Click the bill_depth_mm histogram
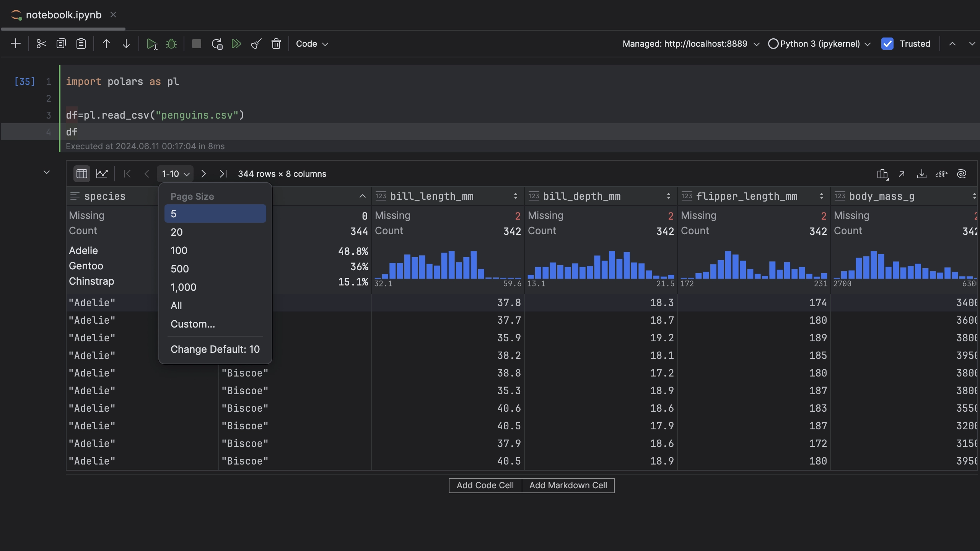980x551 pixels. click(601, 265)
